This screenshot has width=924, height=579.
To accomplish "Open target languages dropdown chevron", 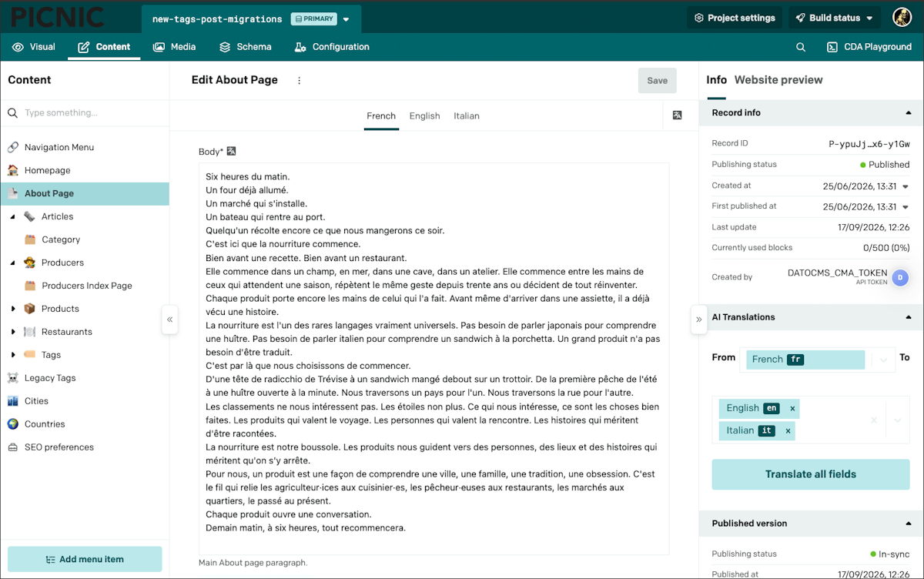I will tap(898, 420).
